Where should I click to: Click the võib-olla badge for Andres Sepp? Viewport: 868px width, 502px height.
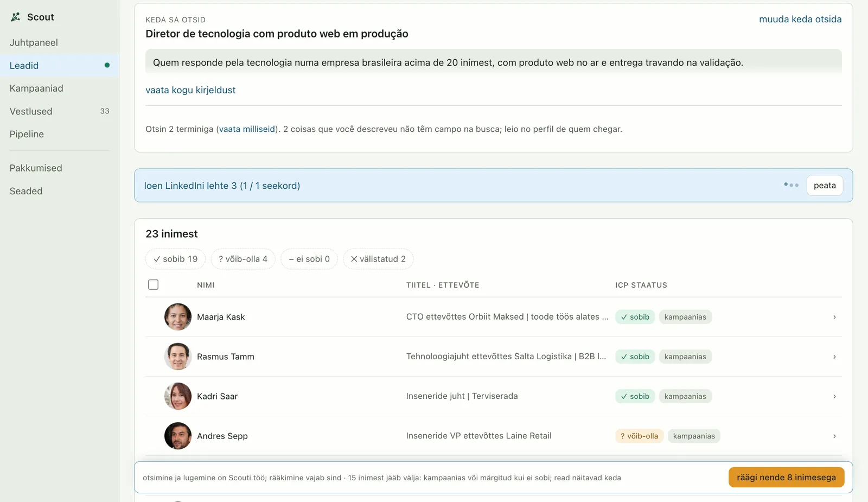click(639, 436)
